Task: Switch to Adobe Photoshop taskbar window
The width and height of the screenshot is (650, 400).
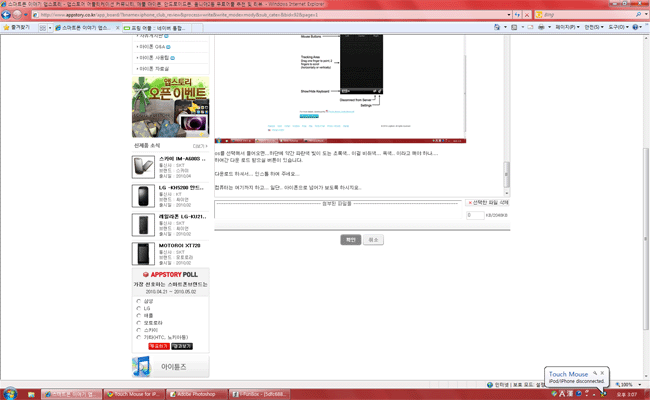Action: point(196,394)
